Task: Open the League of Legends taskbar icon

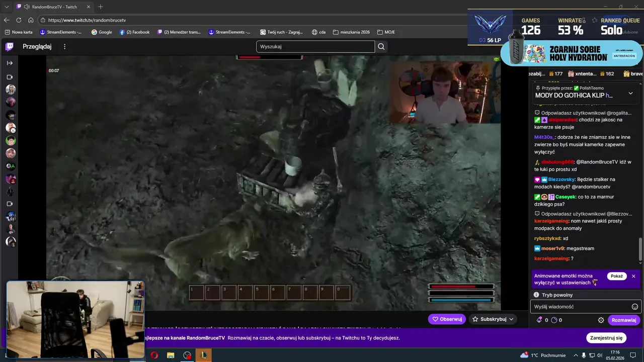Action: pos(204,355)
